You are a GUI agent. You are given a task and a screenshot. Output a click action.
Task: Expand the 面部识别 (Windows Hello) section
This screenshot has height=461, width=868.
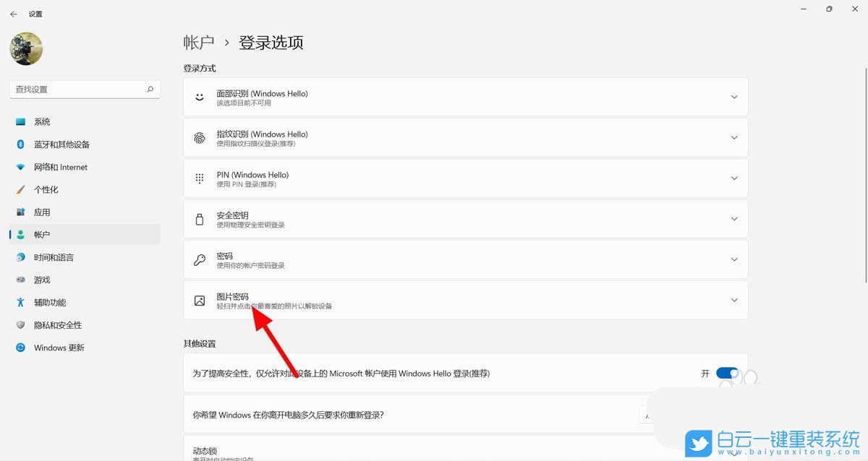click(x=734, y=96)
